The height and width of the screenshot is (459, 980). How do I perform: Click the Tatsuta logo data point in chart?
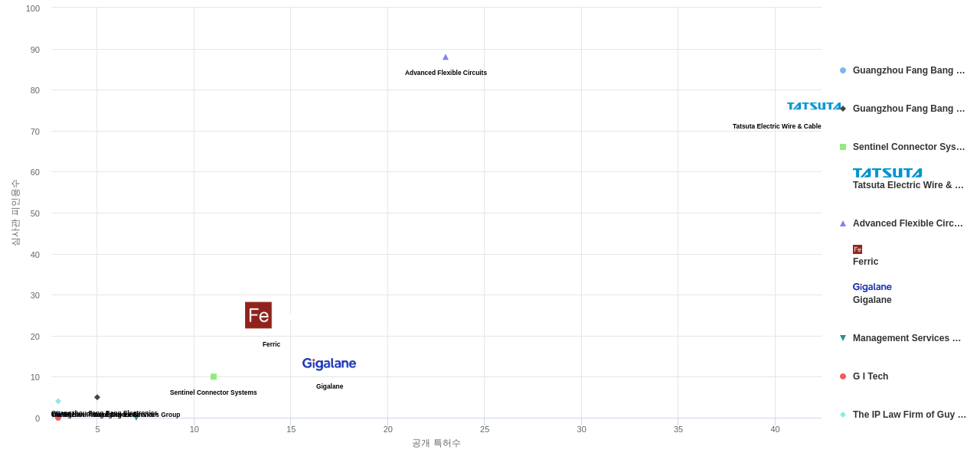pyautogui.click(x=814, y=106)
